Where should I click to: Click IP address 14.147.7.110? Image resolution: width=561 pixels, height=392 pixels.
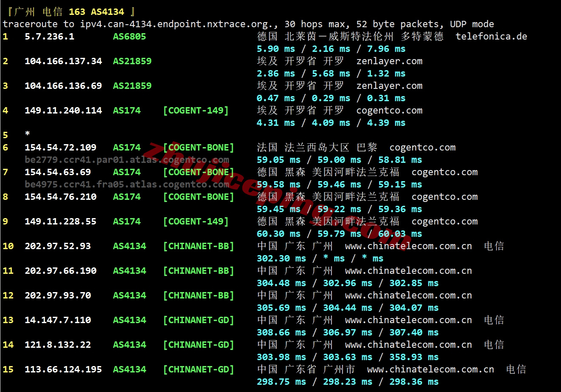[58, 320]
